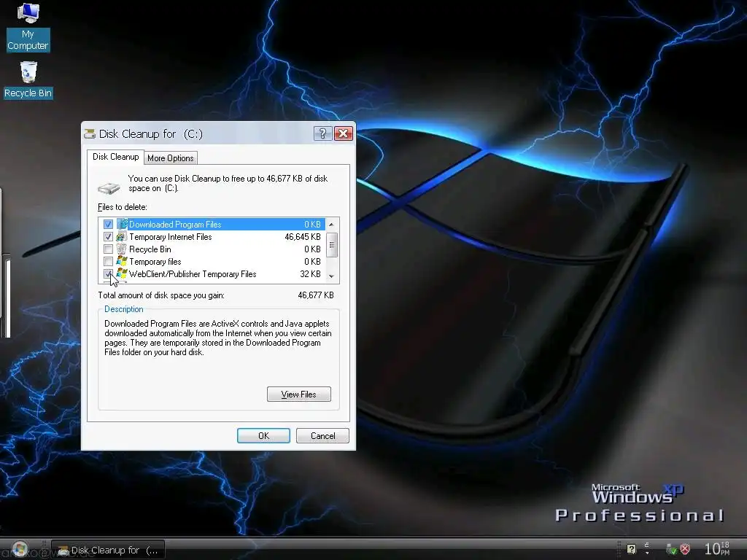
Task: Click the Cancel button
Action: [x=322, y=436]
